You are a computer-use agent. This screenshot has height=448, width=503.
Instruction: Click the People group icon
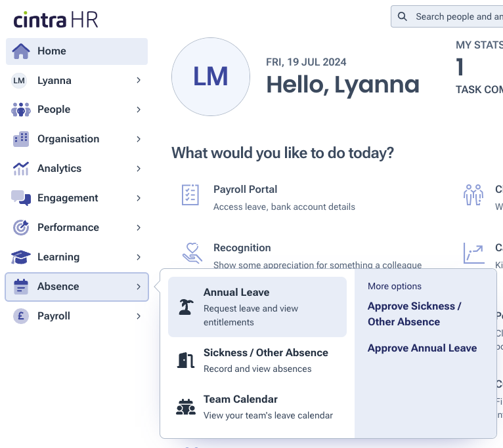[x=21, y=110]
